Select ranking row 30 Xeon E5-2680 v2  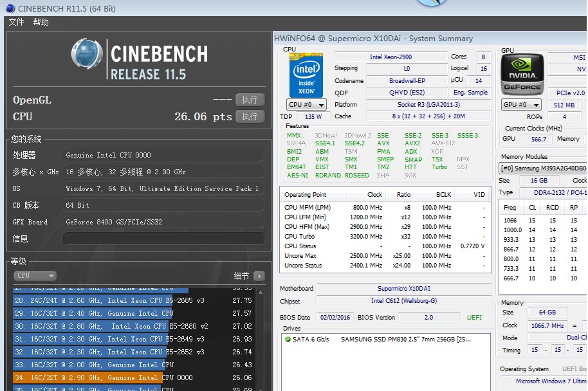(133, 326)
